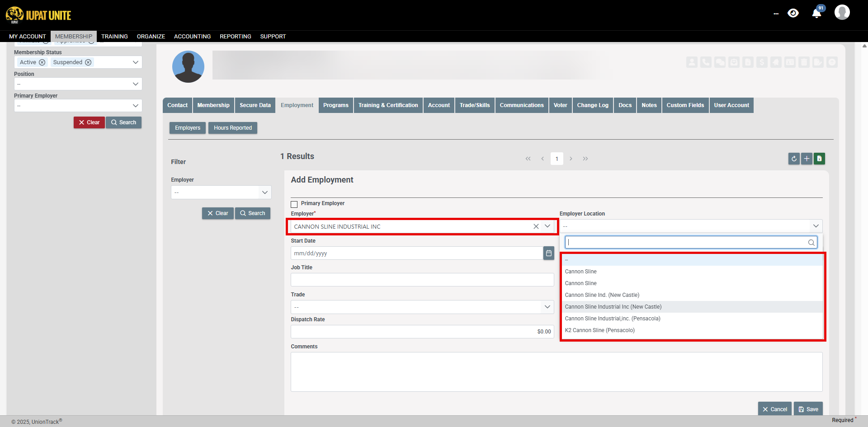Check the Primary Employer checkbox
The height and width of the screenshot is (427, 868).
point(294,204)
